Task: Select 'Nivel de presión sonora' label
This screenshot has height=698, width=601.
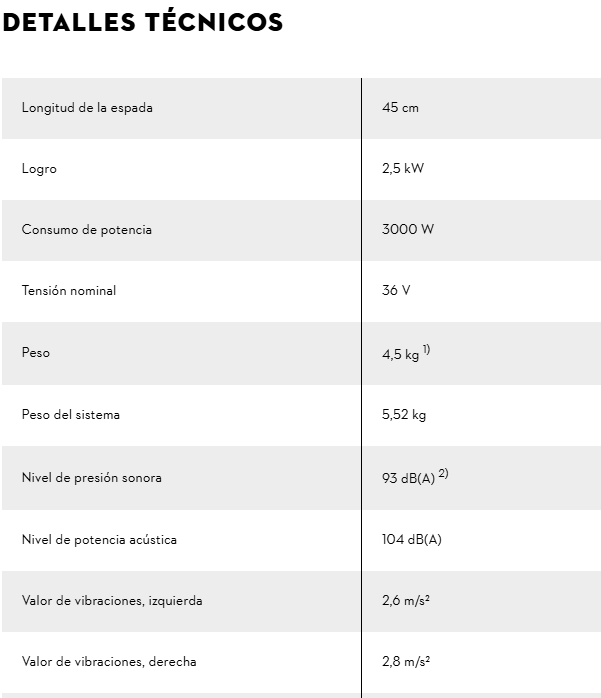Action: pos(92,478)
